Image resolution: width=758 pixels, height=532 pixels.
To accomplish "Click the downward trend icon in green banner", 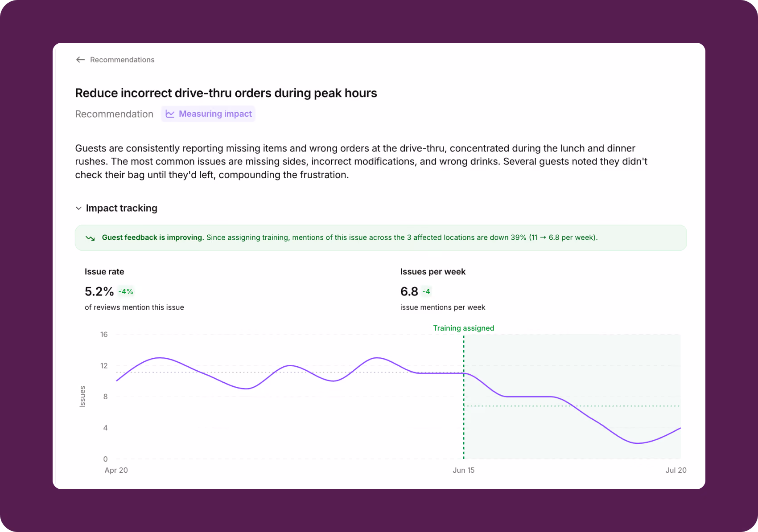I will click(90, 238).
